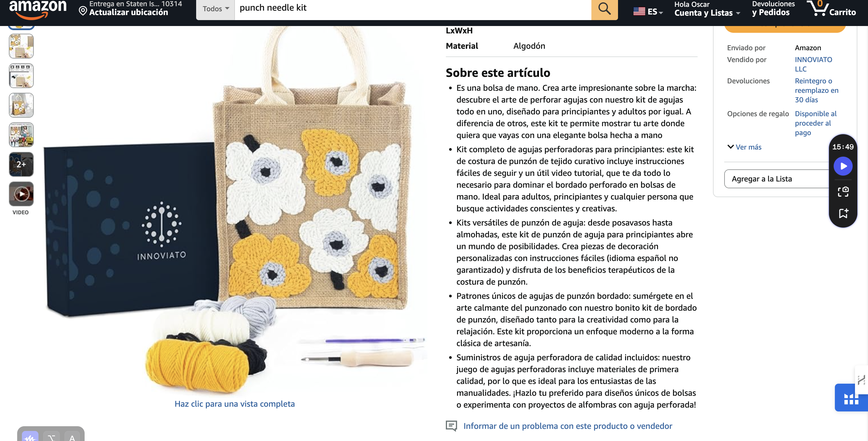Screen dimensions: 868x441
Task: Click the orange search magnifier button
Action: click(x=604, y=9)
